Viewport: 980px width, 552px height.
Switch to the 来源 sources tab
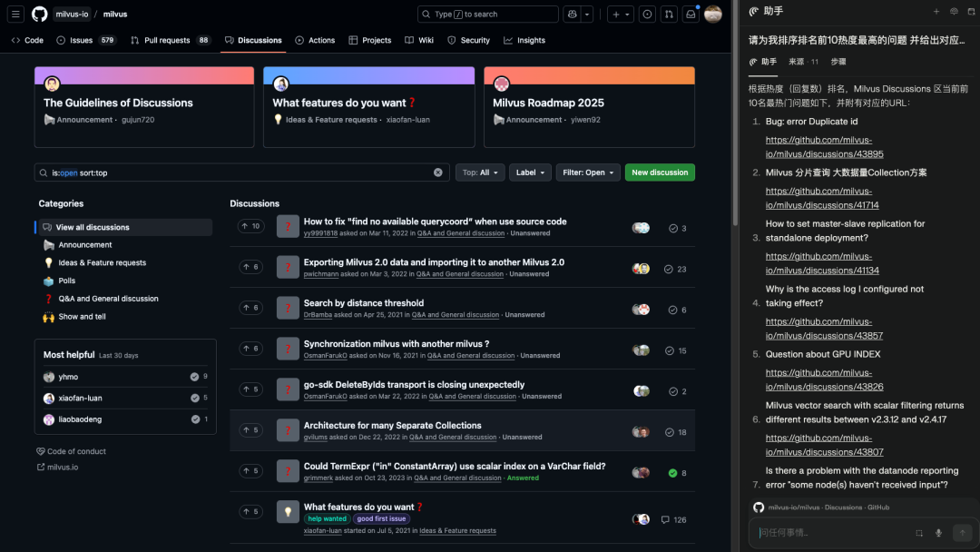click(x=803, y=62)
